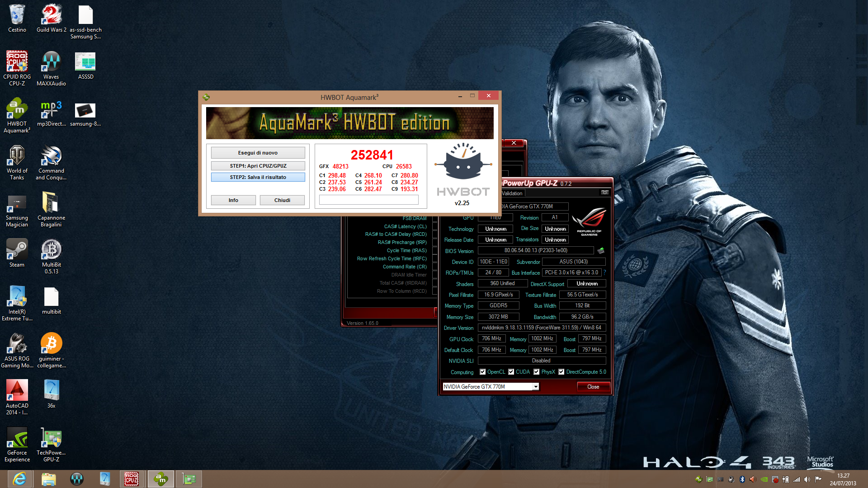Click empty text field below Aquamark scores
This screenshot has height=488, width=868.
(x=368, y=200)
